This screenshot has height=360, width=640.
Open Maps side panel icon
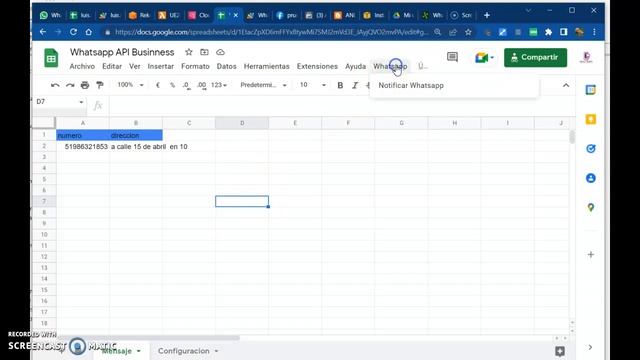[591, 207]
